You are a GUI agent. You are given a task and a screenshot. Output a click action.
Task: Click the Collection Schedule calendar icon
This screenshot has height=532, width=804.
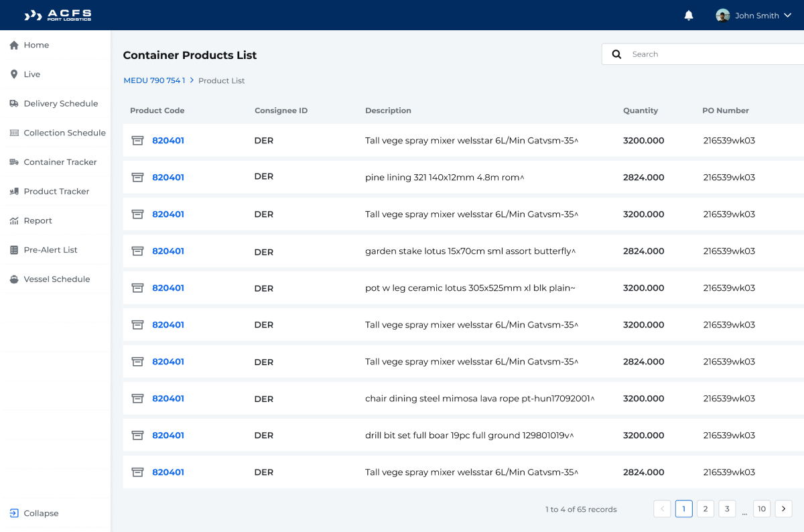(13, 133)
